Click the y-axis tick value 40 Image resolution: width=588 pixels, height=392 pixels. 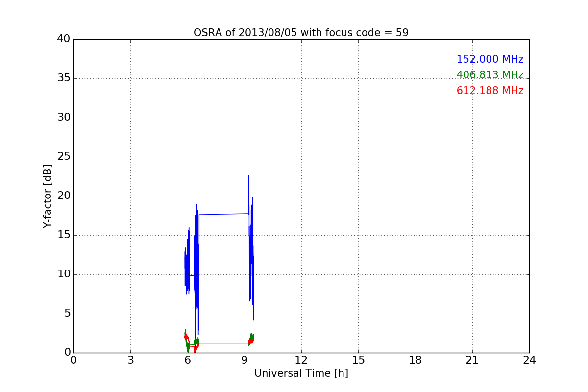click(64, 39)
